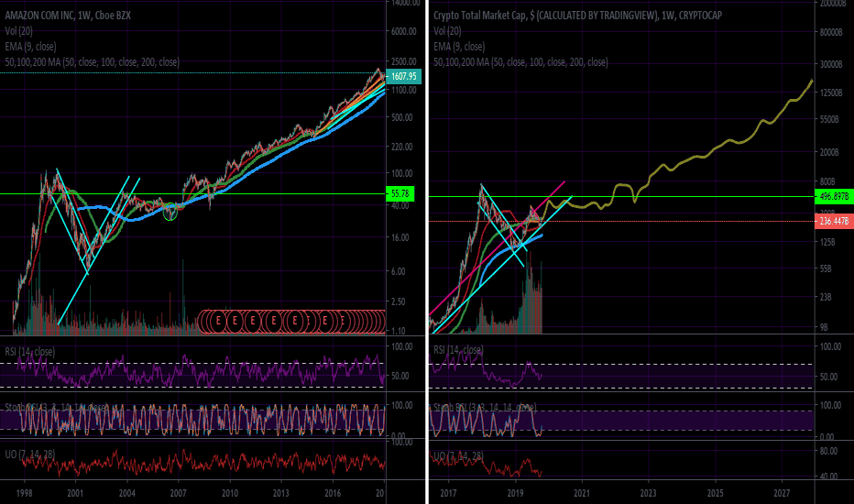The width and height of the screenshot is (854, 504).
Task: Click 2019 on the Crypto time axis
Action: click(515, 493)
